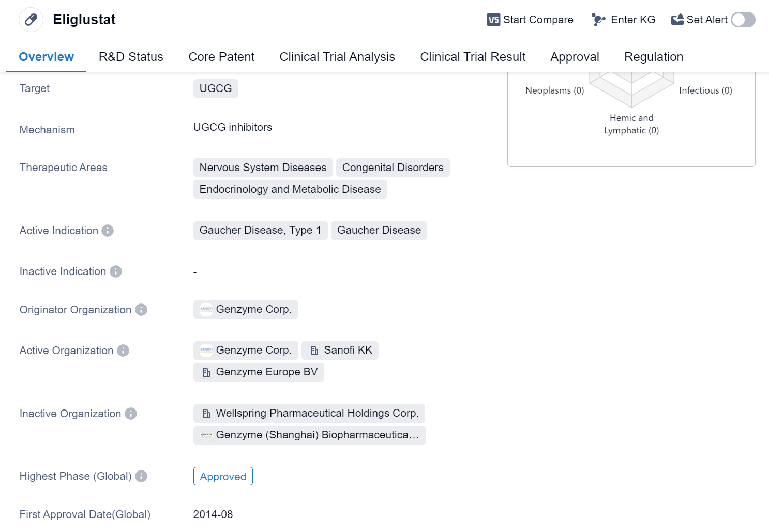Click info icon beside Active Organization
This screenshot has height=532, width=769.
123,351
